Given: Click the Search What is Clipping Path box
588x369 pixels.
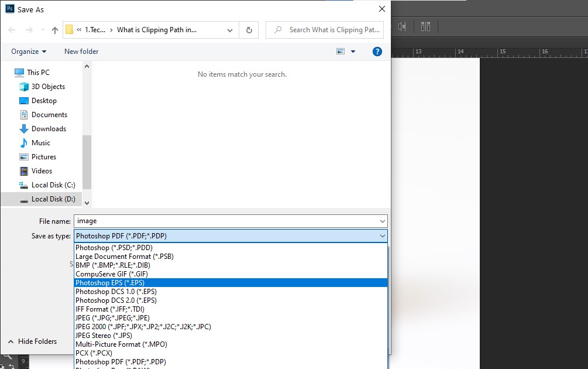Looking at the screenshot, I should click(x=331, y=30).
